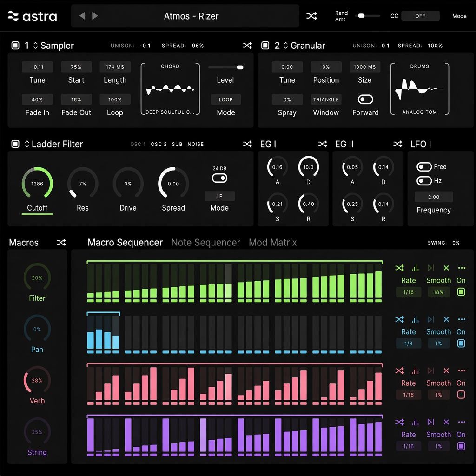The height and width of the screenshot is (476, 476).
Task: Open more options for Filter lane
Action: tap(462, 268)
